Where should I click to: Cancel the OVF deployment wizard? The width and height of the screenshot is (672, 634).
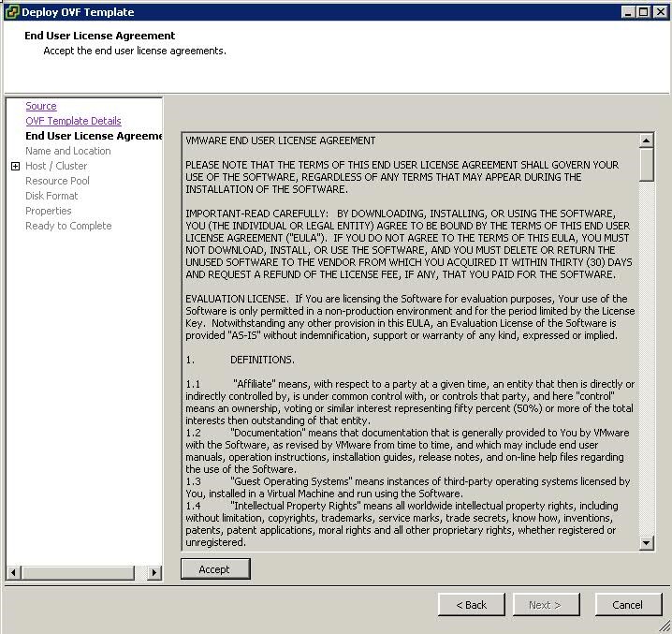pyautogui.click(x=628, y=605)
